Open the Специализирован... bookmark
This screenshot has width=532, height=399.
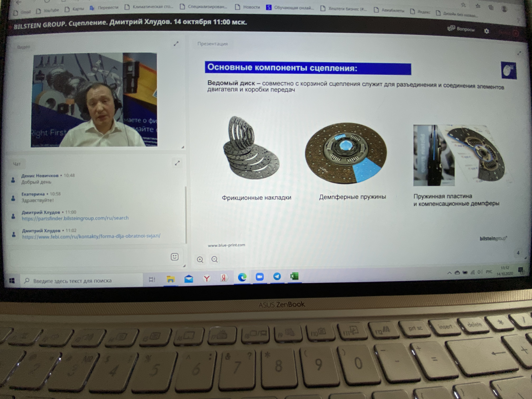point(204,6)
